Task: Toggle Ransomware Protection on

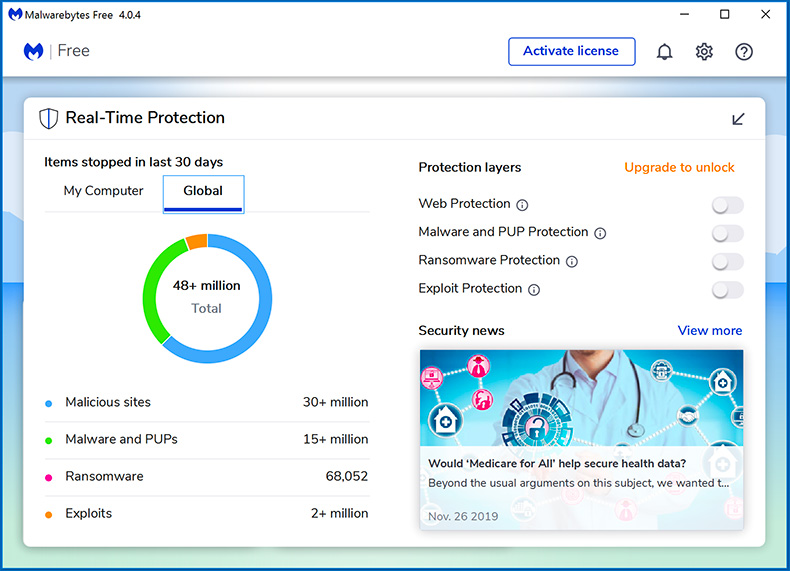Action: [x=727, y=261]
